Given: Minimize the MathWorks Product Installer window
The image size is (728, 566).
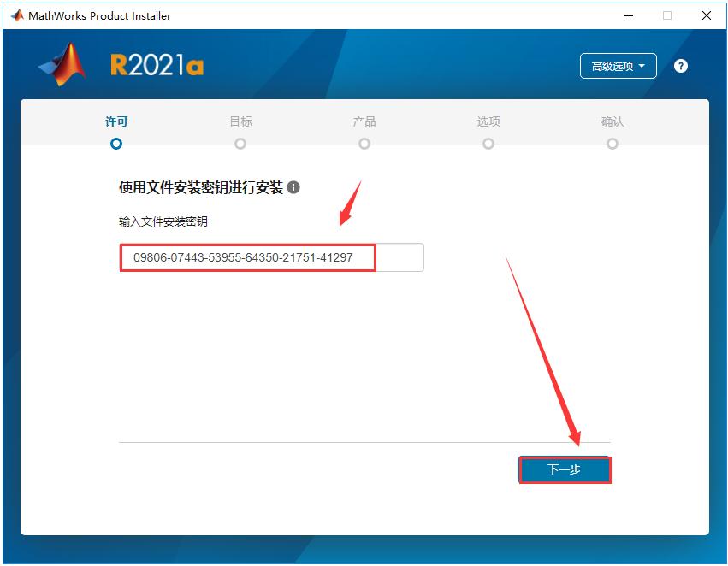Looking at the screenshot, I should coord(628,15).
